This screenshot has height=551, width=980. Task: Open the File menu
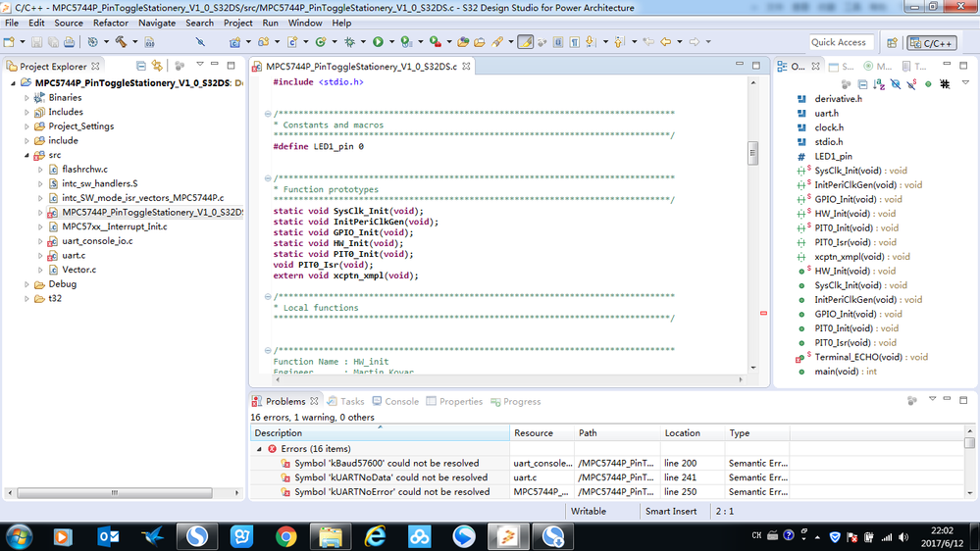(x=12, y=23)
